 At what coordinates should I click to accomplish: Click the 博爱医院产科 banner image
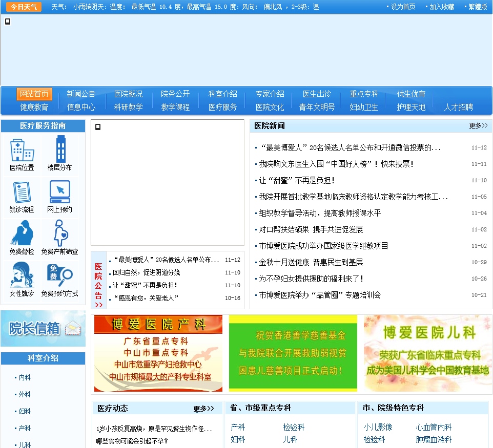click(x=158, y=353)
